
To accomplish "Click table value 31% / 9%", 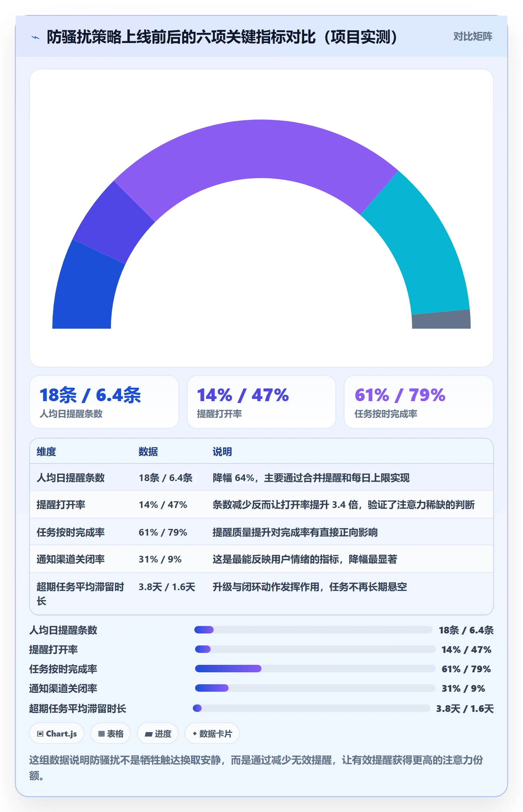I will pyautogui.click(x=160, y=559).
